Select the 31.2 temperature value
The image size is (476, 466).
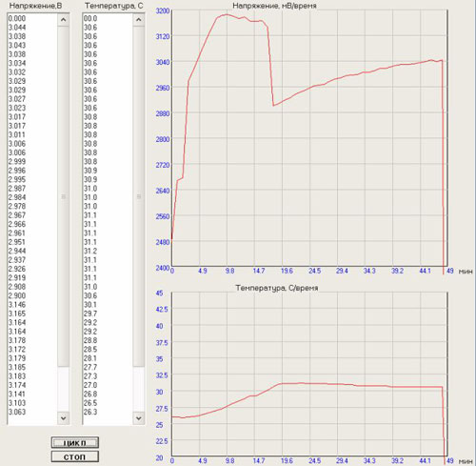click(x=90, y=251)
